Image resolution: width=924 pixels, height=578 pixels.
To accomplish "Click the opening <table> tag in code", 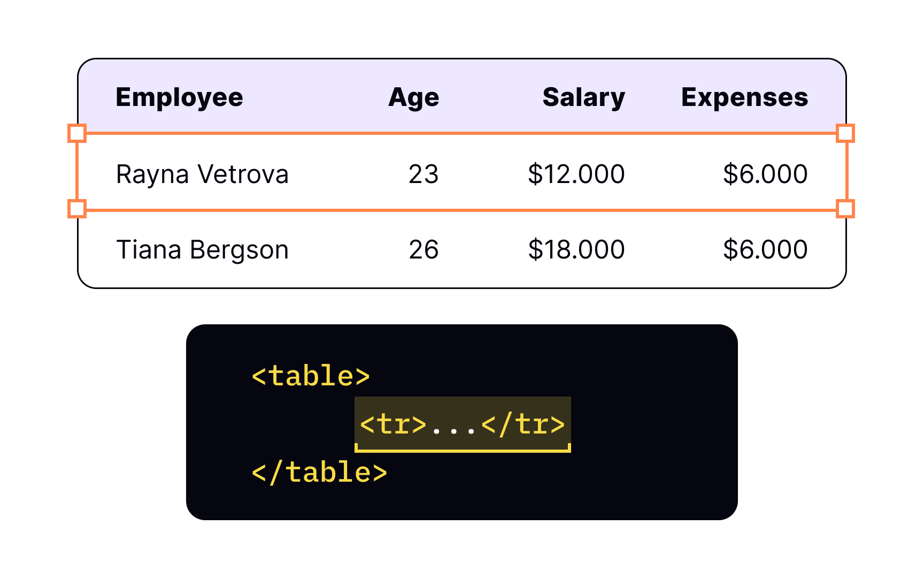I will pos(311,376).
